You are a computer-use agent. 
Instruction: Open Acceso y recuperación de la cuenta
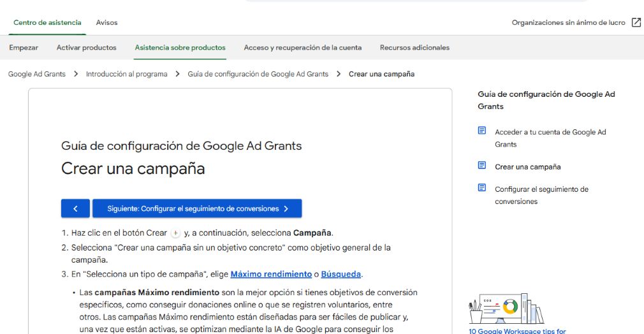point(303,48)
